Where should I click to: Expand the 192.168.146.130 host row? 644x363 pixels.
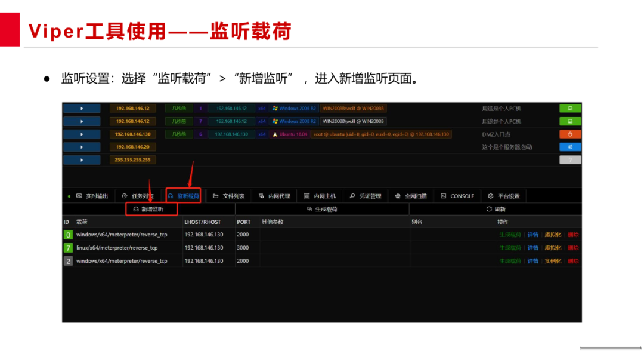pyautogui.click(x=82, y=134)
